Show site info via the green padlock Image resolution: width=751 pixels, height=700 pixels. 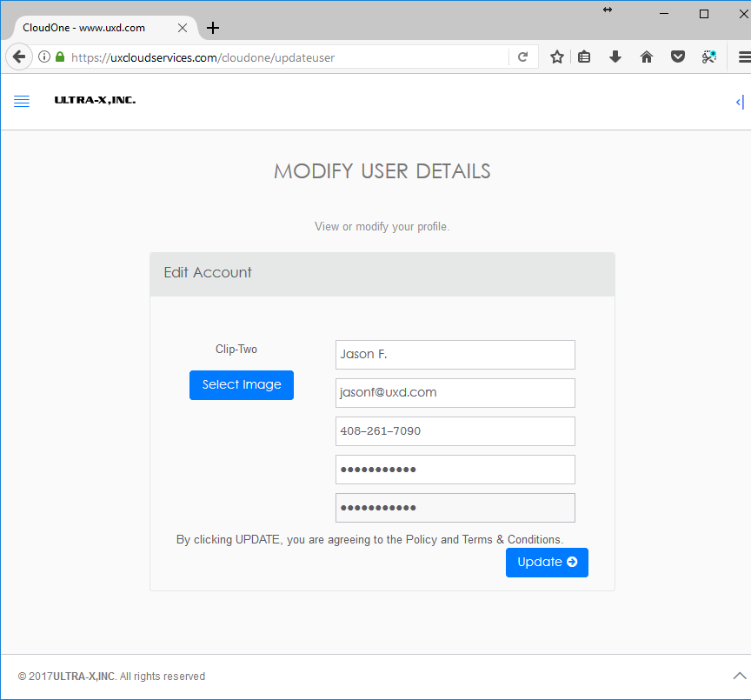[60, 57]
